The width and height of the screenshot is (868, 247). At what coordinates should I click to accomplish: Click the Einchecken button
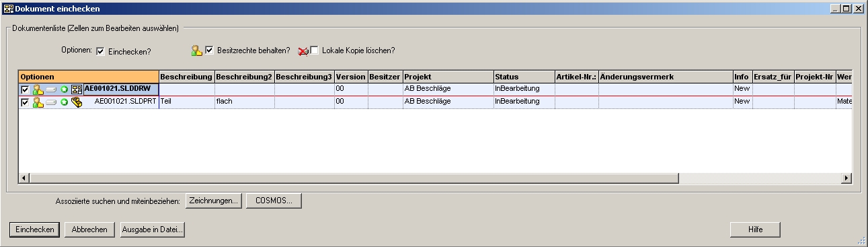pyautogui.click(x=34, y=230)
